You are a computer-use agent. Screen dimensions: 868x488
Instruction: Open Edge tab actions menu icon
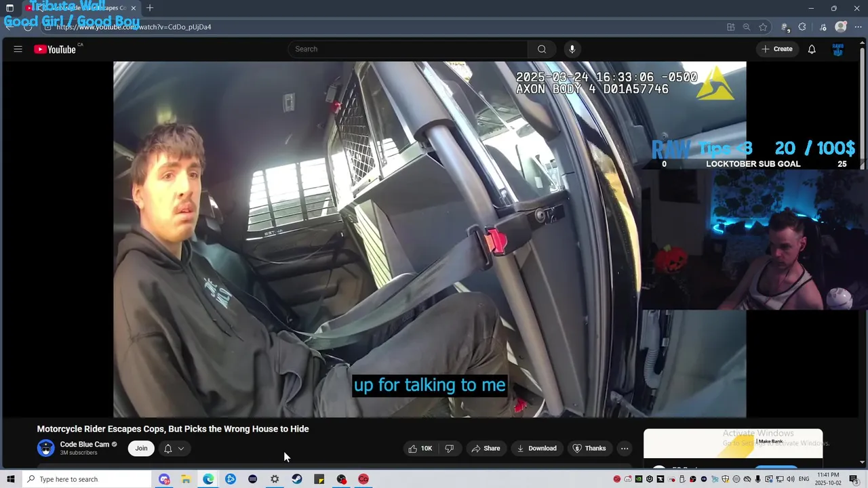pos(9,8)
